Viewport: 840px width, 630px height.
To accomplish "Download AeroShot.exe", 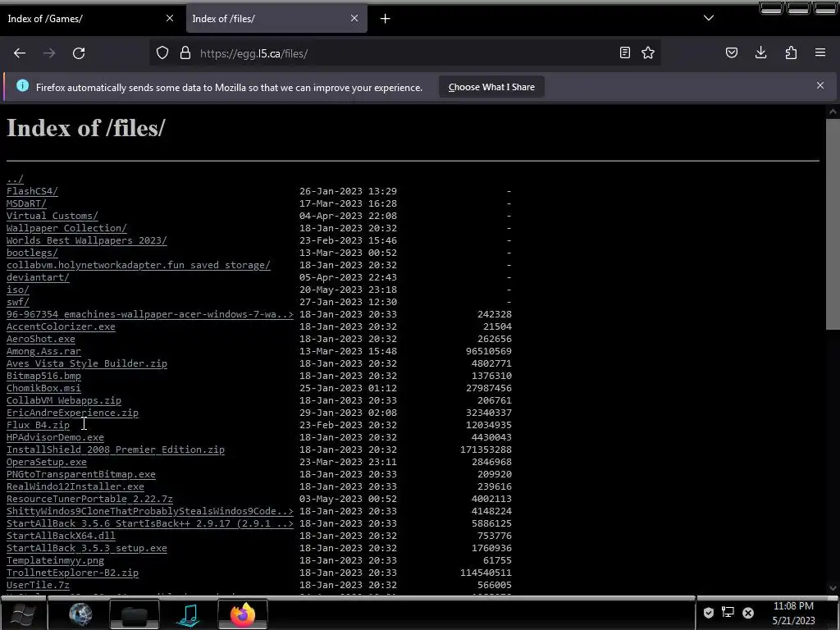I will pyautogui.click(x=41, y=339).
